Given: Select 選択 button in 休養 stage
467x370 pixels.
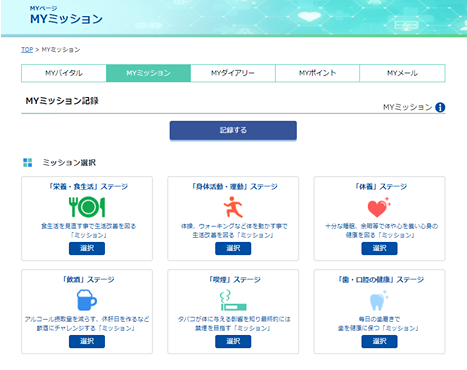Looking at the screenshot, I should [x=379, y=248].
